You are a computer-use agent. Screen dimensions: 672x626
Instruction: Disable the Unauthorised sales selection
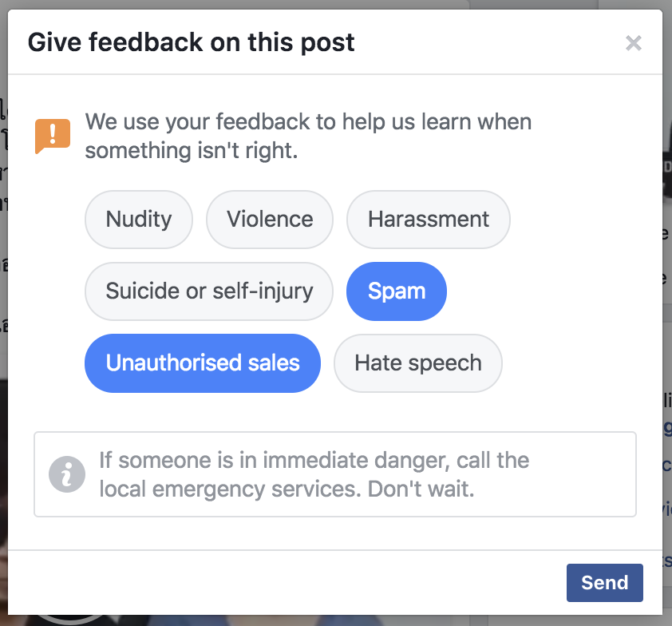coord(203,363)
